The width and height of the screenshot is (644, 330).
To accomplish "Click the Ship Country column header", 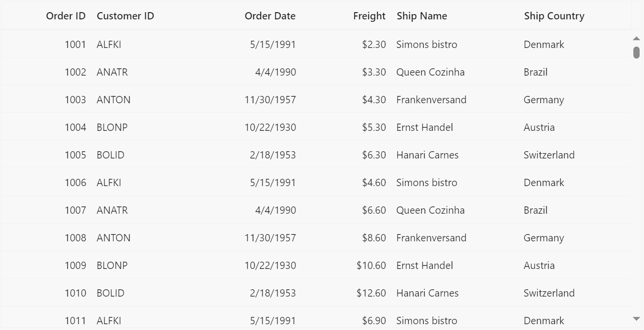I will point(554,16).
